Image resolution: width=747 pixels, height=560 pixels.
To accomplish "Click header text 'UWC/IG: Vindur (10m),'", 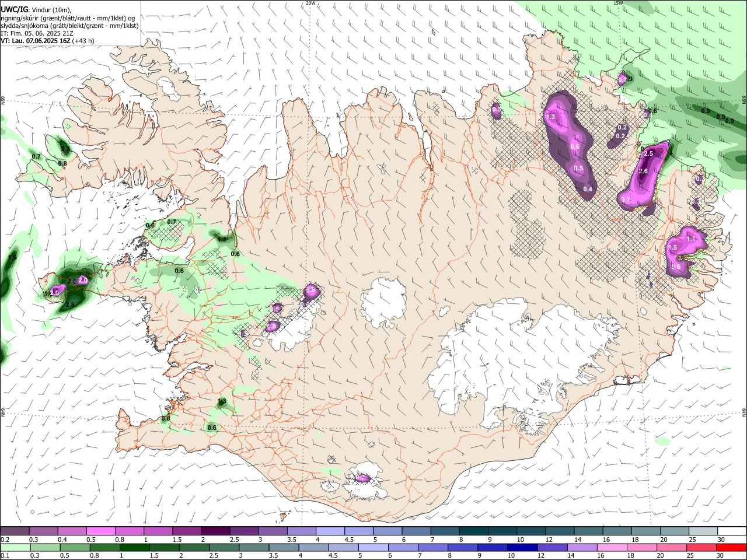I will coord(36,10).
